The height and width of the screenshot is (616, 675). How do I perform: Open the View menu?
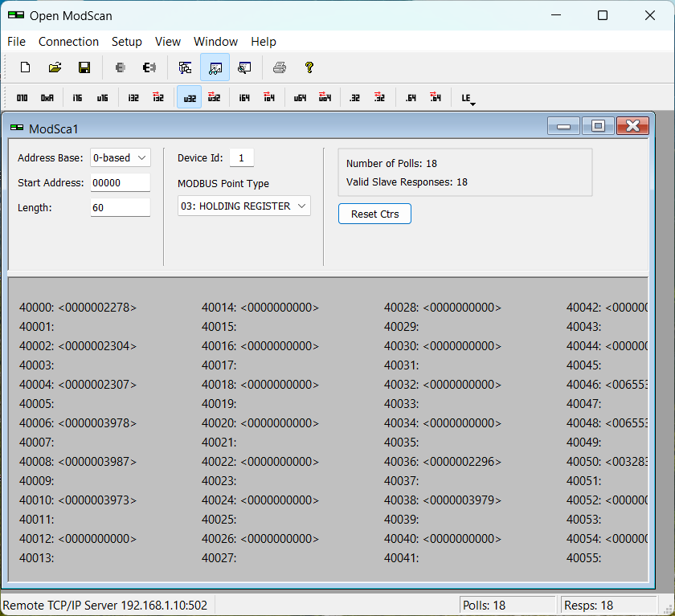click(x=168, y=42)
